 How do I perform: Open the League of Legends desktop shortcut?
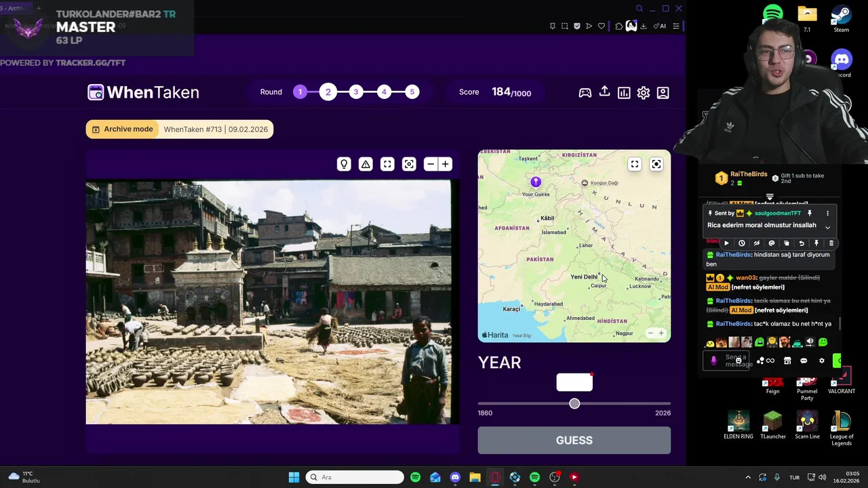coord(842,428)
